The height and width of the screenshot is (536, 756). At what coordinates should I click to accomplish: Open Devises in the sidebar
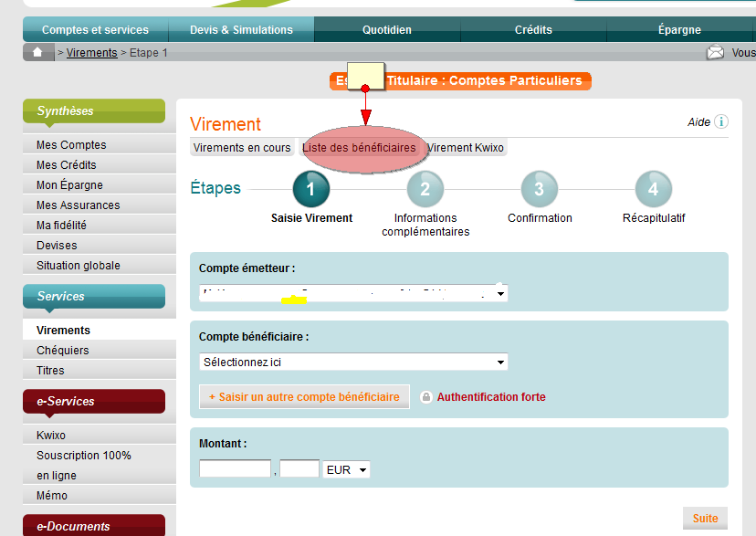[100, 246]
